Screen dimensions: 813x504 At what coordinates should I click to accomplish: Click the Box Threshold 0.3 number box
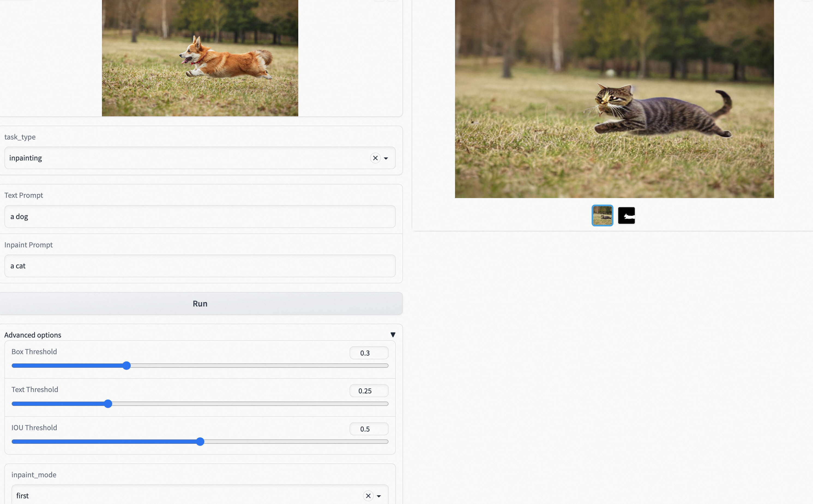pos(369,353)
